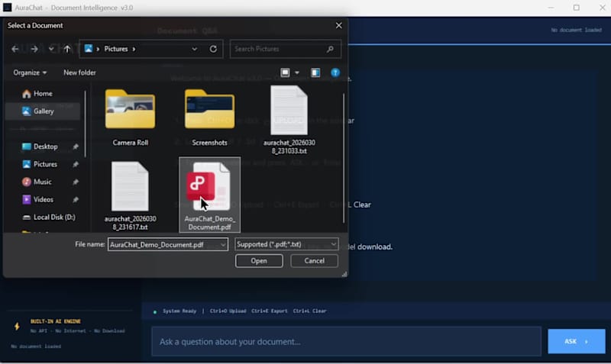This screenshot has height=364, width=611.
Task: Click the file list vertical scrollbar
Action: click(x=343, y=158)
